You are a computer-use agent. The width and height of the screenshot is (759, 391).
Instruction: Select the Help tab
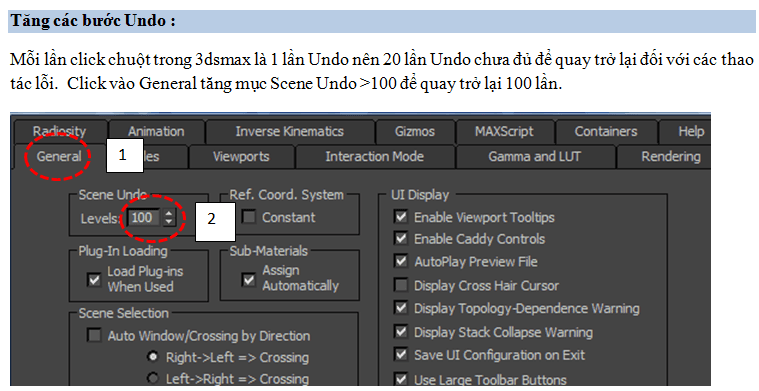click(691, 131)
